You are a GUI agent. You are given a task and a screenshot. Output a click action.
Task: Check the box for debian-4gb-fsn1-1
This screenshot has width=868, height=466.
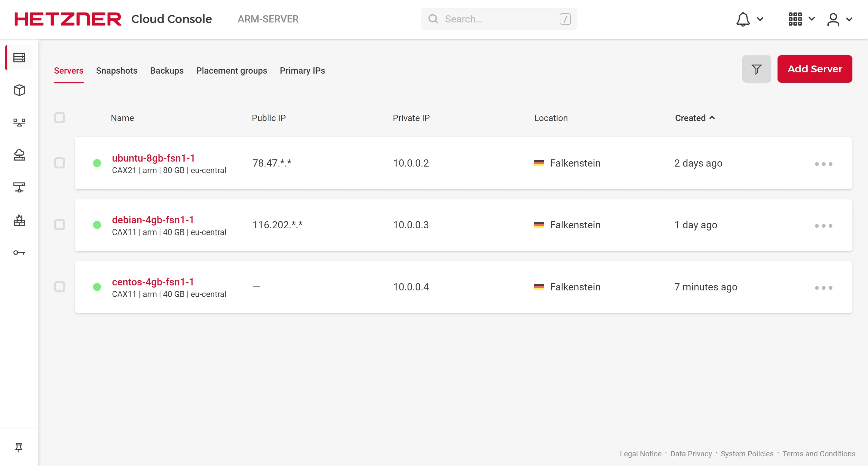[x=60, y=225]
